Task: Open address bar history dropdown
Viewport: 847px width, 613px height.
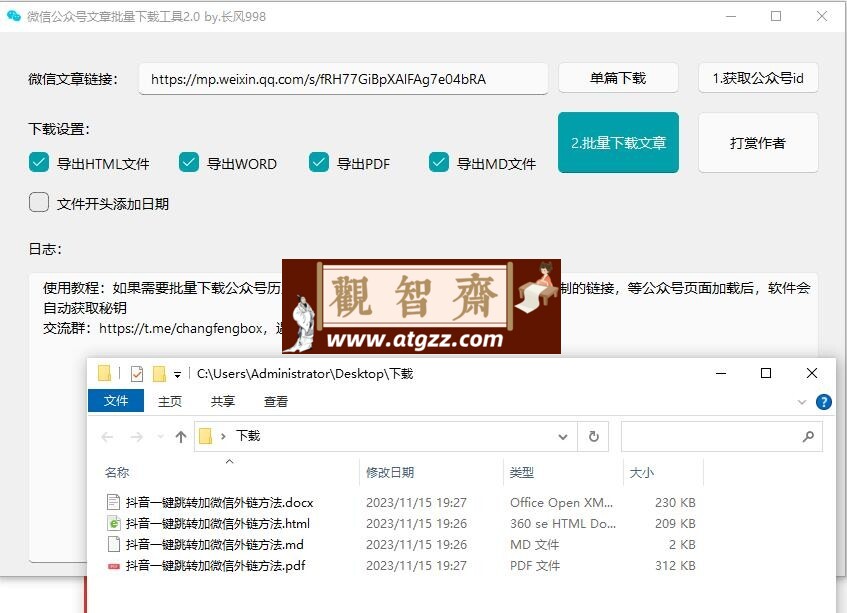Action: (x=563, y=436)
